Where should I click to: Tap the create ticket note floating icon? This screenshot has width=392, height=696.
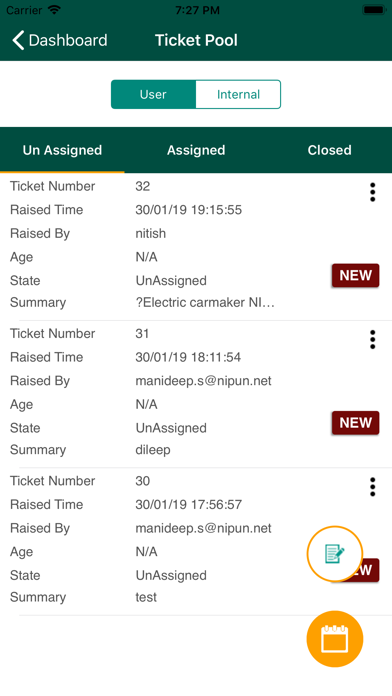click(335, 554)
